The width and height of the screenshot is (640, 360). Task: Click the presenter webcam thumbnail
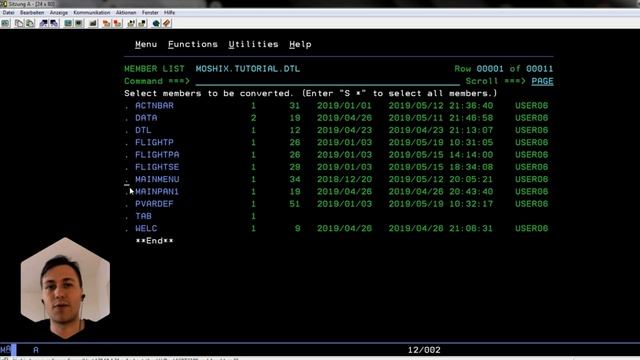pyautogui.click(x=65, y=288)
